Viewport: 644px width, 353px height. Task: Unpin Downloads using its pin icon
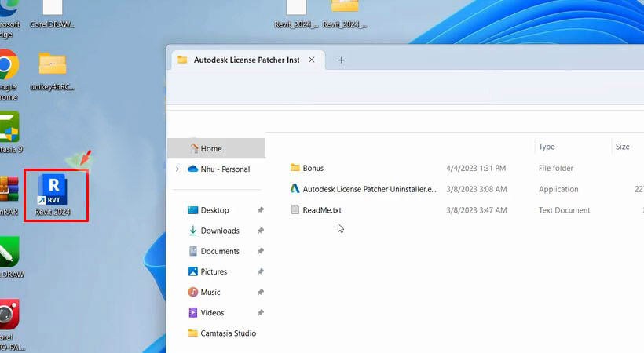[261, 231]
